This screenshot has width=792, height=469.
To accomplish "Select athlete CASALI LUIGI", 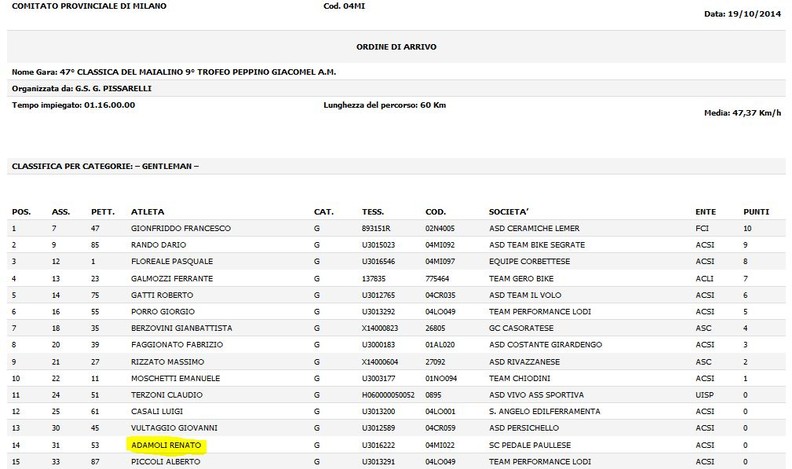I will coord(157,411).
